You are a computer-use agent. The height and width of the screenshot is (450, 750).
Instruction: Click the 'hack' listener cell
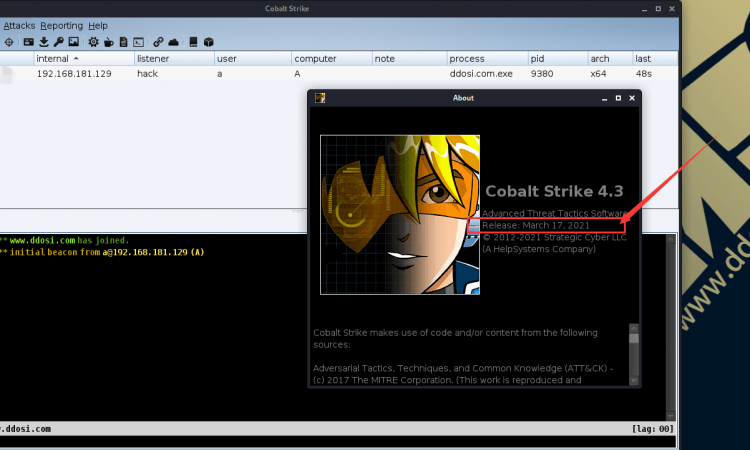pos(147,74)
